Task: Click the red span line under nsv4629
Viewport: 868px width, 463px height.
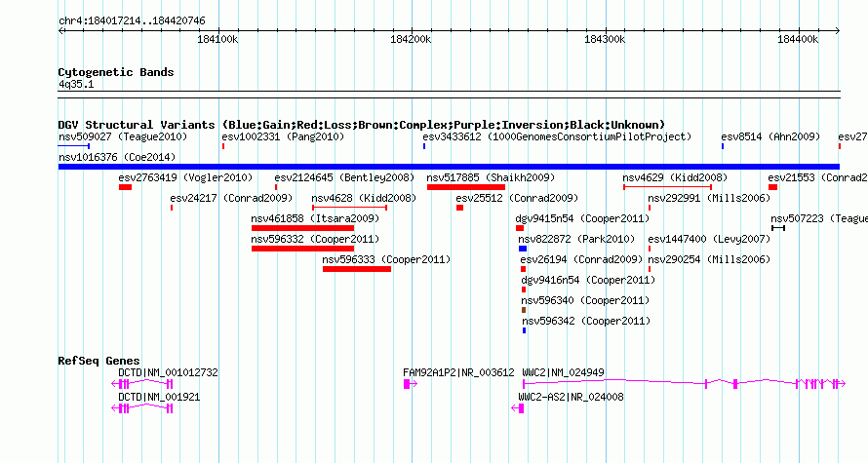Action: tap(668, 187)
